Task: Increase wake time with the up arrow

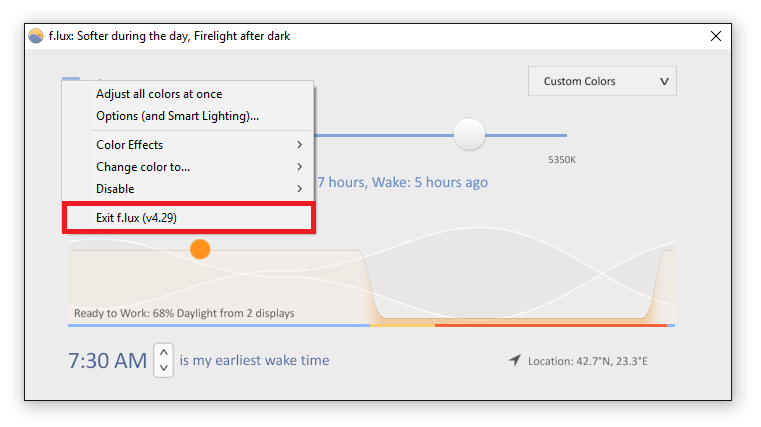Action: 164,352
